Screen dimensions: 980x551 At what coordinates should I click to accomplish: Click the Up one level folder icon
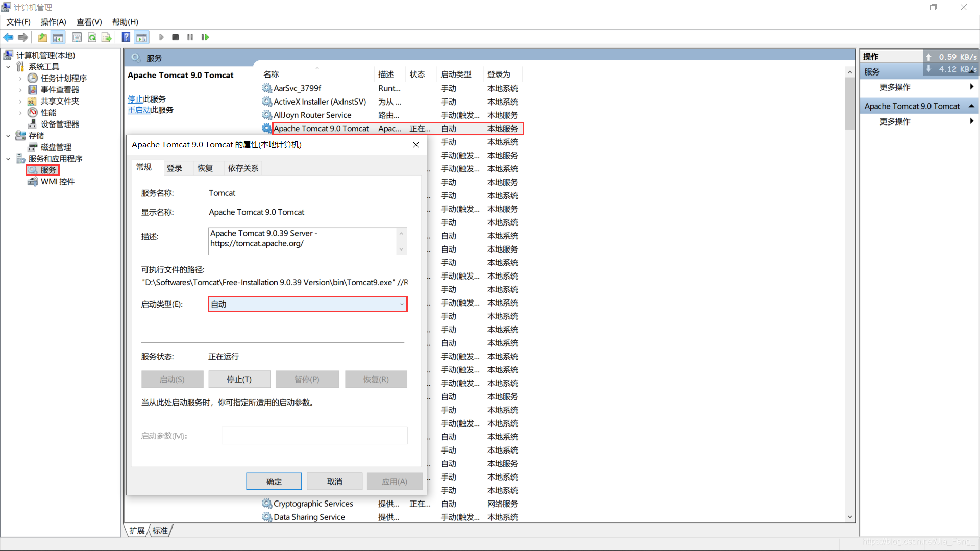click(43, 37)
